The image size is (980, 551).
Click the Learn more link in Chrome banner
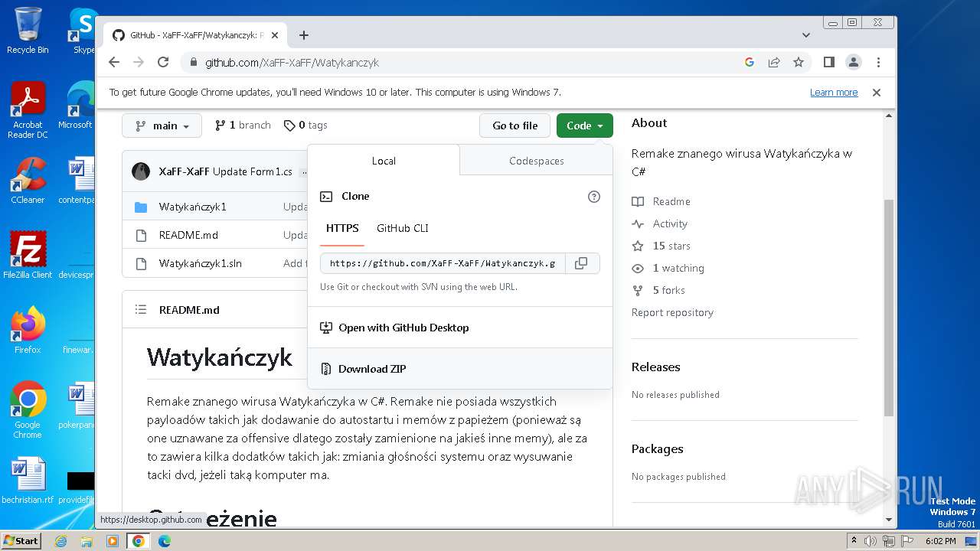pyautogui.click(x=834, y=93)
